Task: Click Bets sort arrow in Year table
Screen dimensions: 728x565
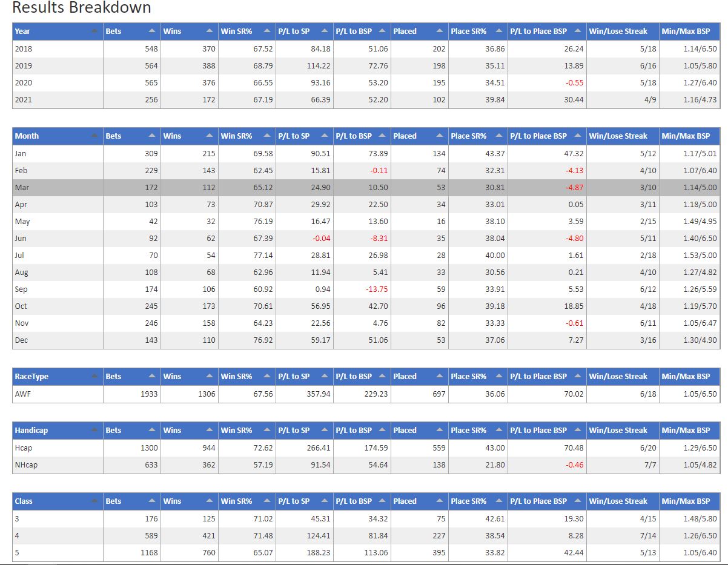Action: [x=151, y=31]
